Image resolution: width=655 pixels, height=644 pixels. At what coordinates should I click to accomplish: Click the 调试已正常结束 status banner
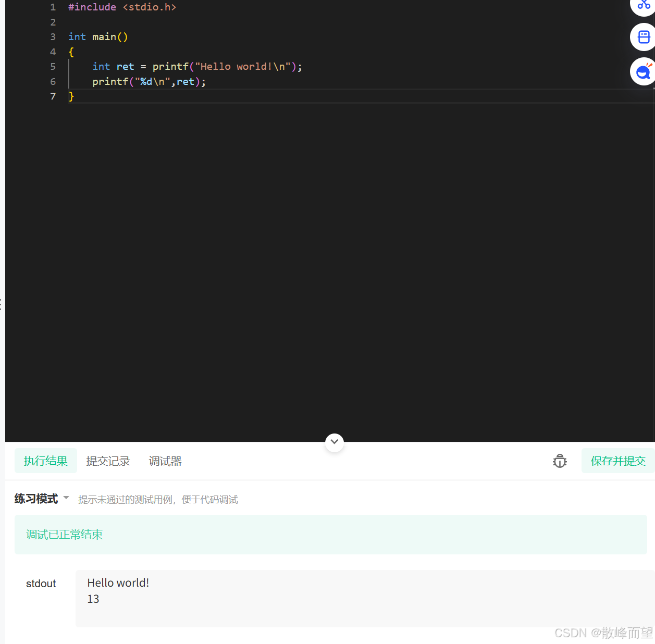coord(64,534)
